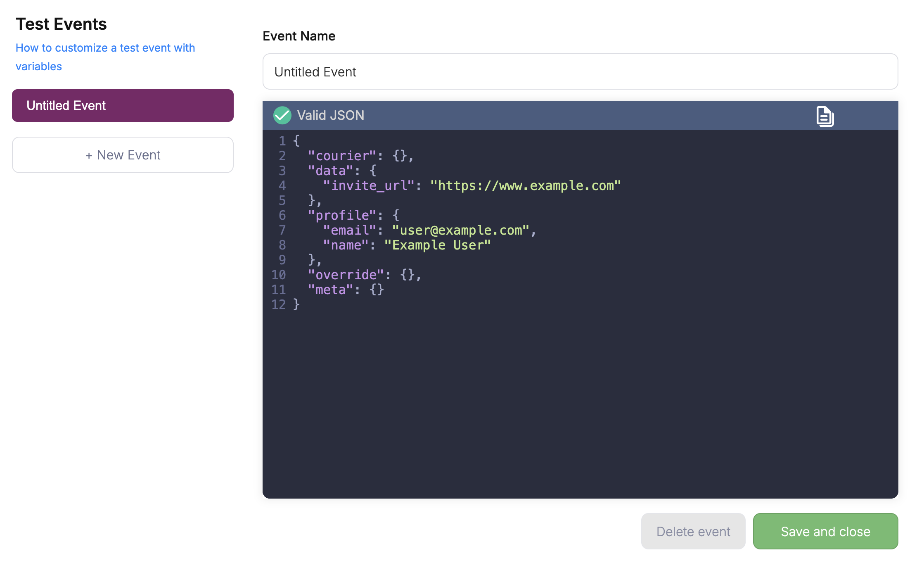Click the "courier" key on line 2
Image resolution: width=924 pixels, height=575 pixels.
[342, 156]
